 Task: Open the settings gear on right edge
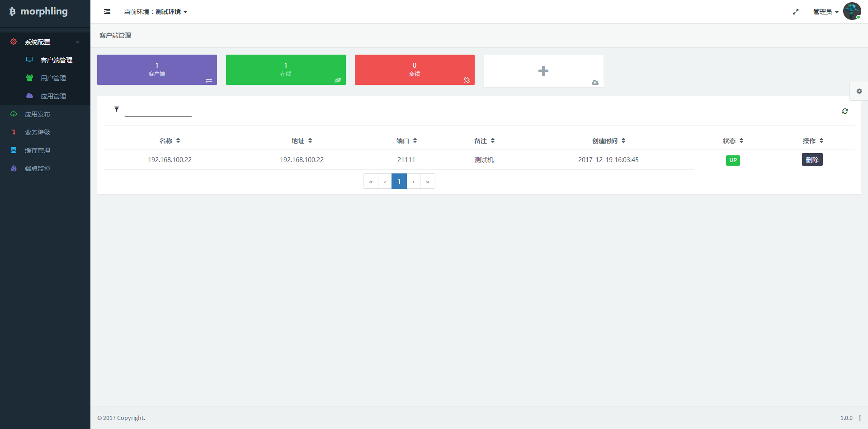(x=859, y=91)
